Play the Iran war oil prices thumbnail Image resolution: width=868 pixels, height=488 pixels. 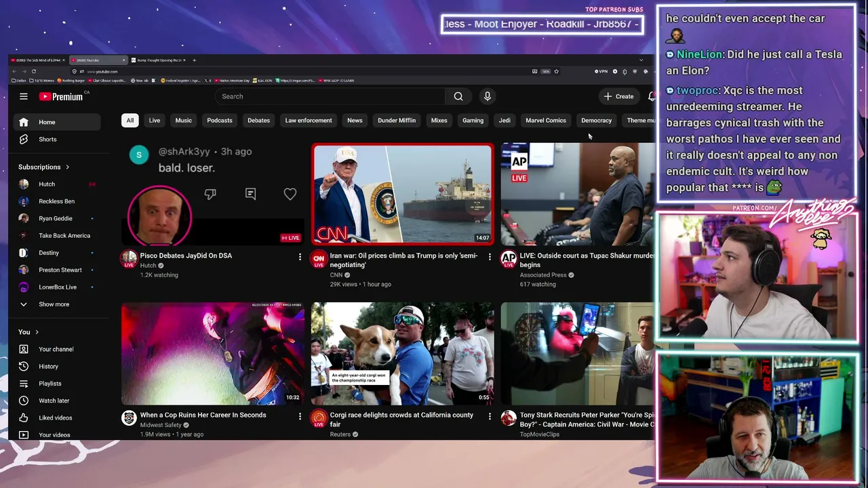coord(403,194)
